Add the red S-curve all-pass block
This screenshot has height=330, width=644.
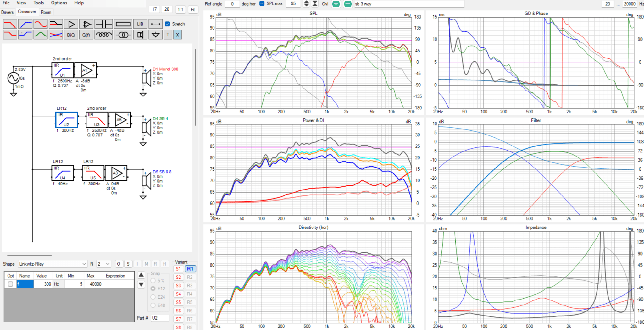click(41, 24)
